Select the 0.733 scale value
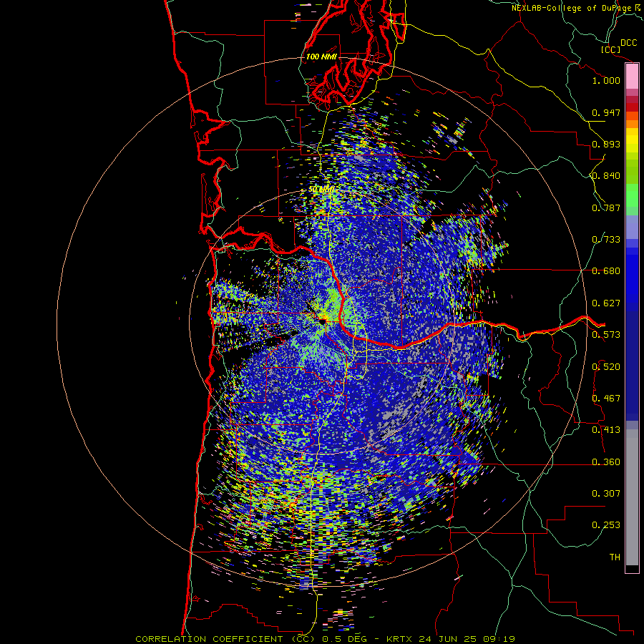Image resolution: width=644 pixels, height=644 pixels. tap(606, 240)
